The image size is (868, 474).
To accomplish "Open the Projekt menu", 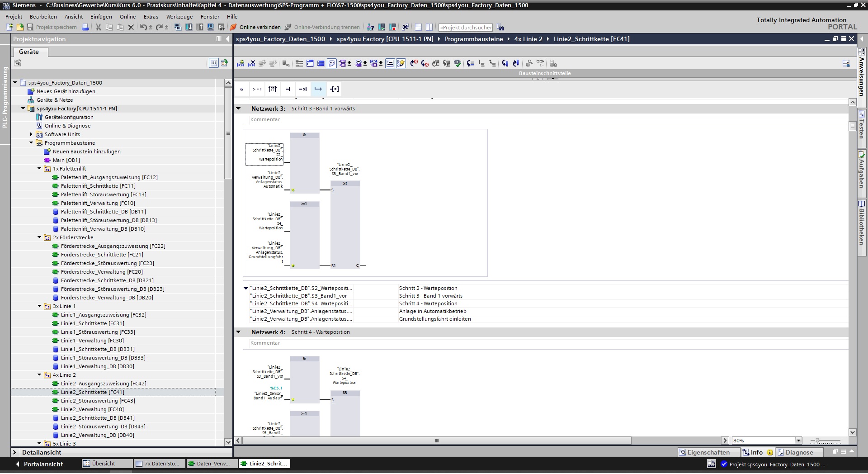I will pyautogui.click(x=14, y=17).
